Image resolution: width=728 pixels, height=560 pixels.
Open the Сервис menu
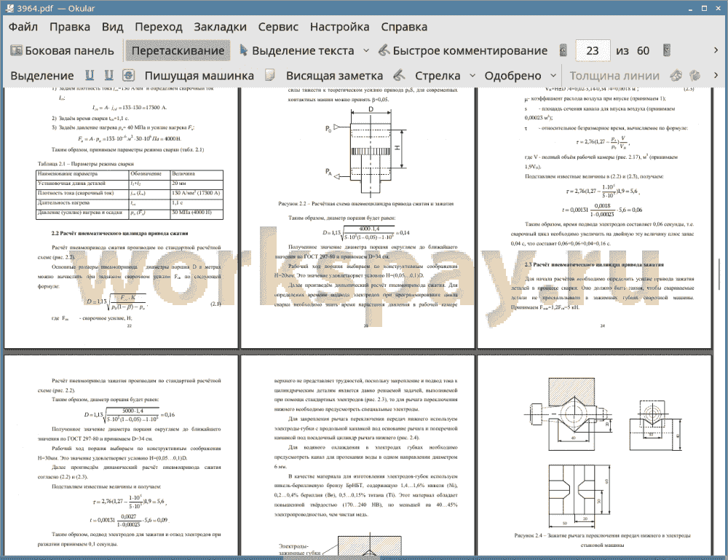(278, 27)
